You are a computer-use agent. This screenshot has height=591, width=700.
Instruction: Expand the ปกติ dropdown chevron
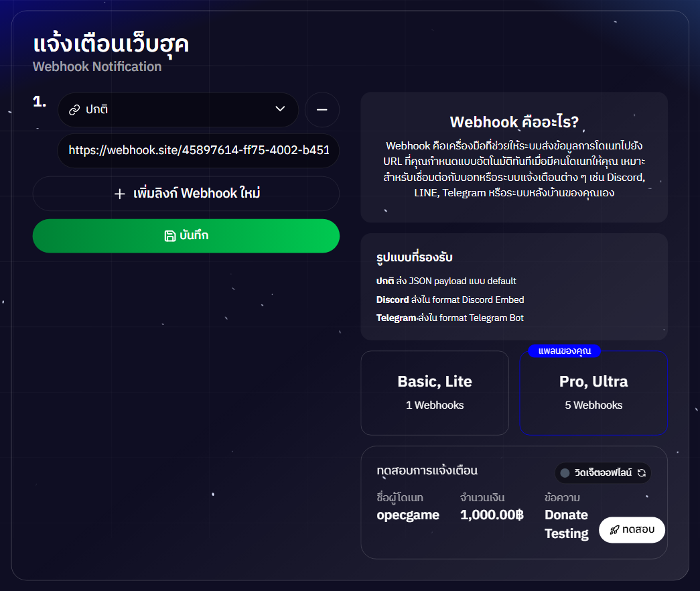click(280, 109)
